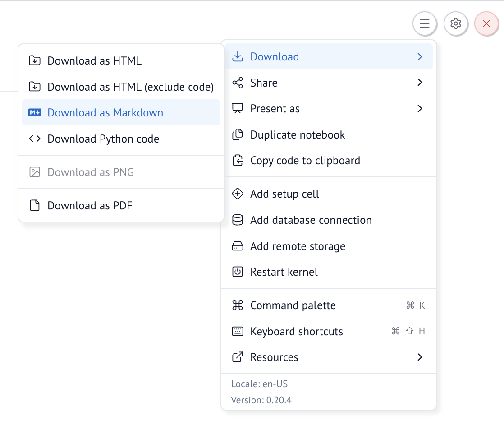Expand the Present as submenu arrow
Viewport: 504px width, 444px height.
coord(420,109)
